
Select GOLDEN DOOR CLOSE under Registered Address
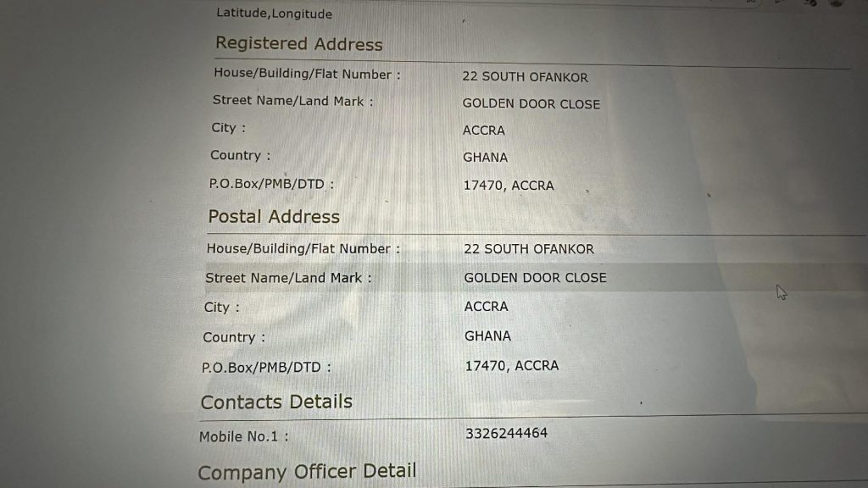(x=531, y=104)
